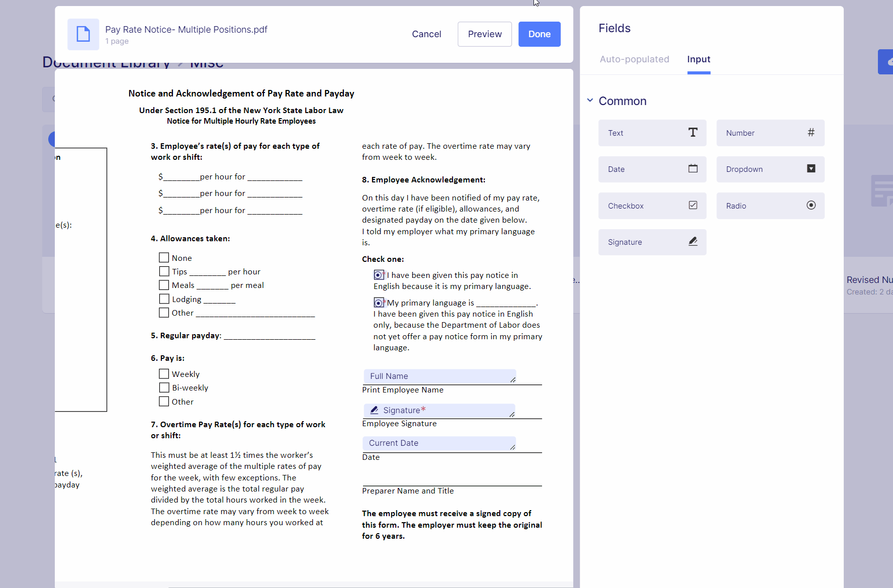This screenshot has height=588, width=893.
Task: Click the '1 page' label
Action: pos(117,41)
